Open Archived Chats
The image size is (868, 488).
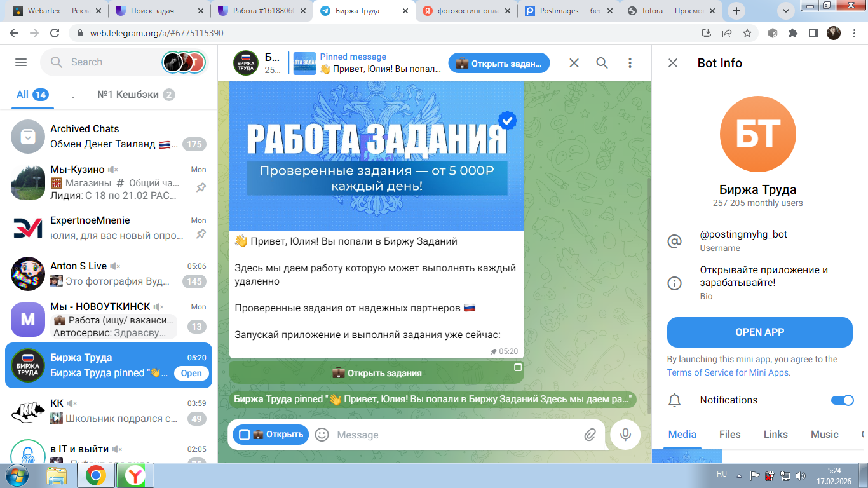click(109, 137)
